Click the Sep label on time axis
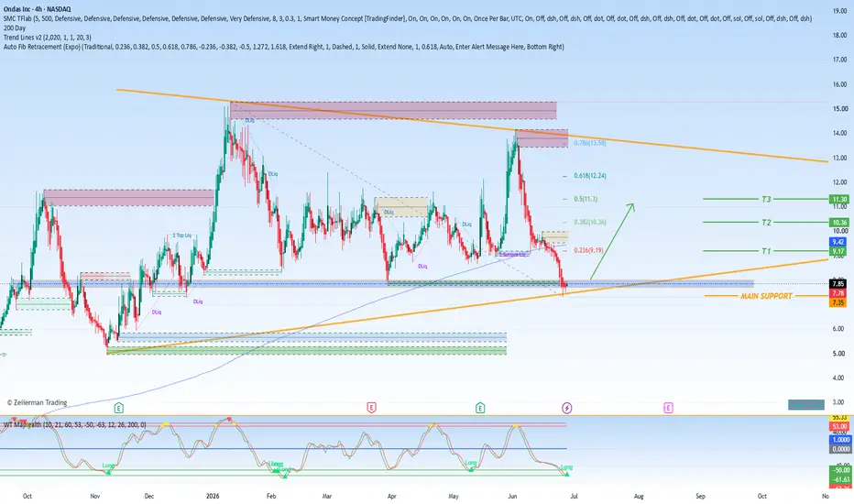The height and width of the screenshot is (504, 854). tap(700, 497)
